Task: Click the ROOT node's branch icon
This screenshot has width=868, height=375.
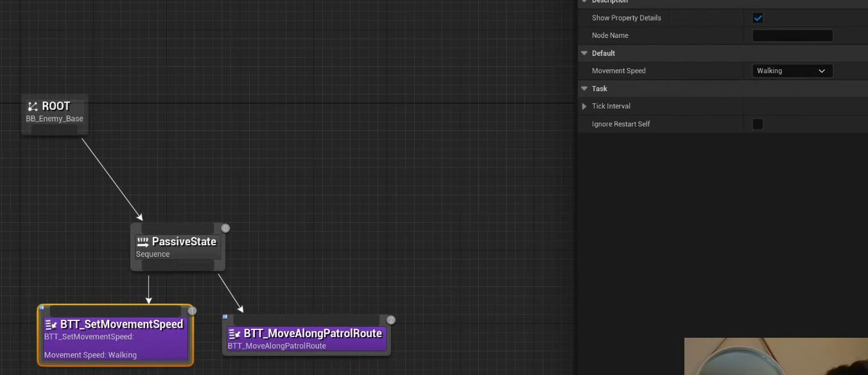Action: coord(33,107)
